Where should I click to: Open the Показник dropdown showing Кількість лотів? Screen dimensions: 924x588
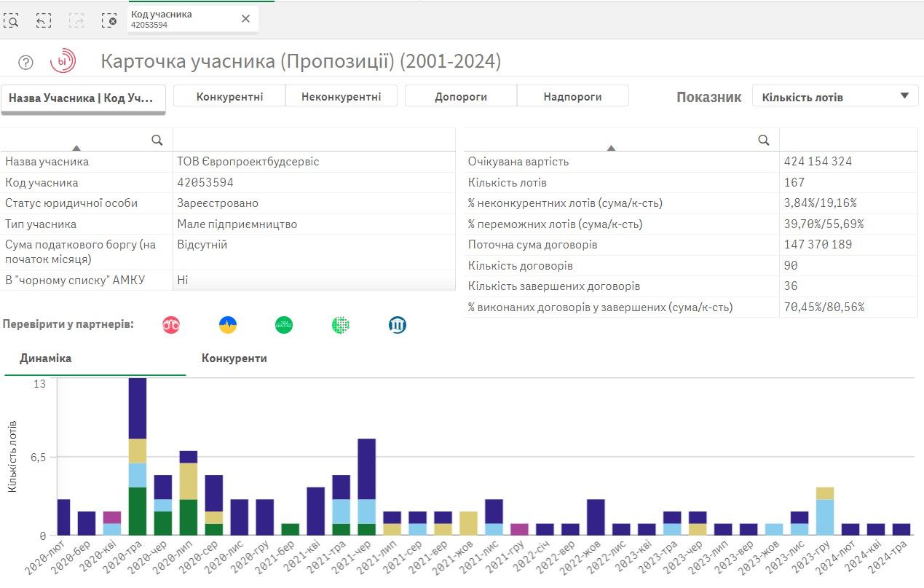(x=834, y=95)
